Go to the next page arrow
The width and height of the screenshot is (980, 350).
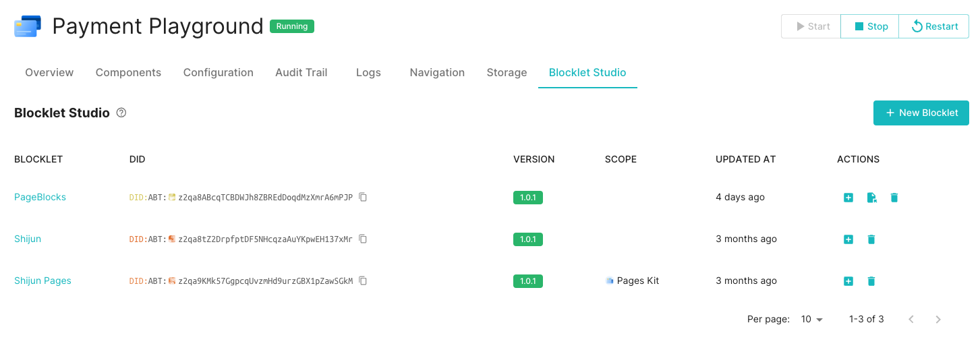(x=938, y=320)
